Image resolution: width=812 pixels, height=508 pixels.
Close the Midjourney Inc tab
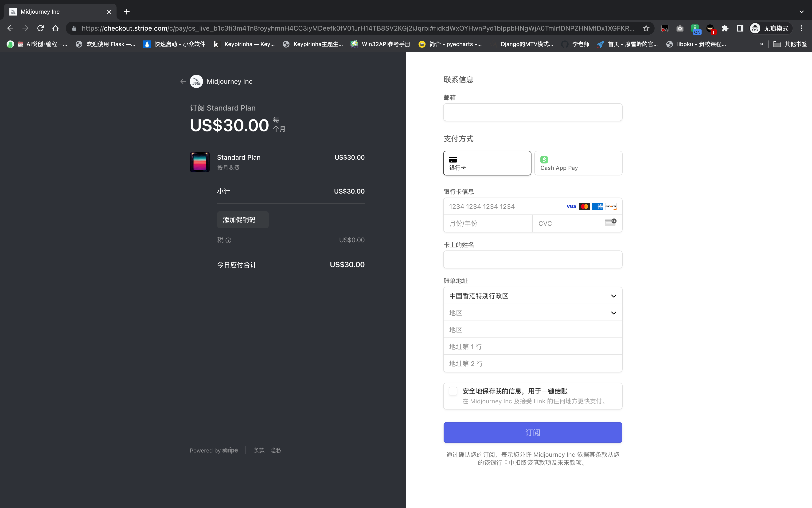109,12
